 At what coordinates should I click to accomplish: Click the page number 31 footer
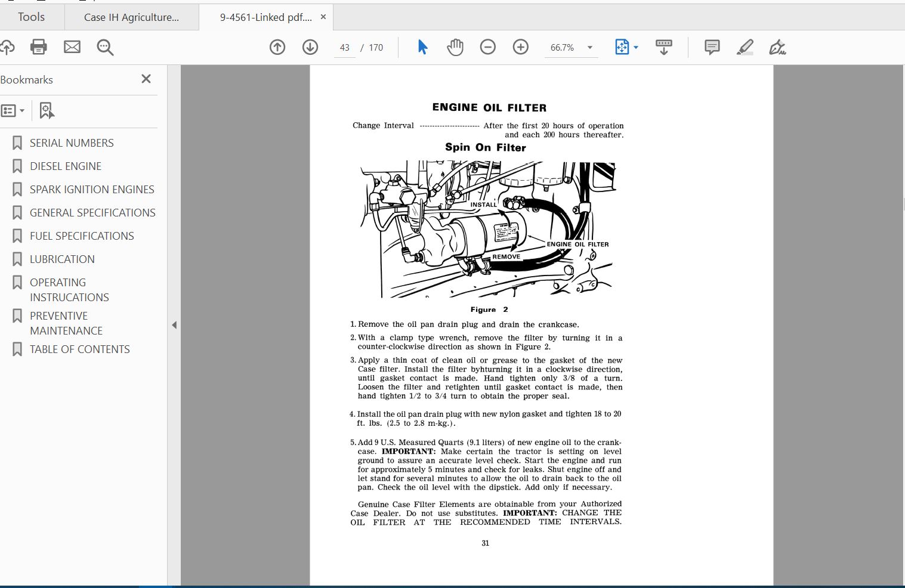(486, 543)
